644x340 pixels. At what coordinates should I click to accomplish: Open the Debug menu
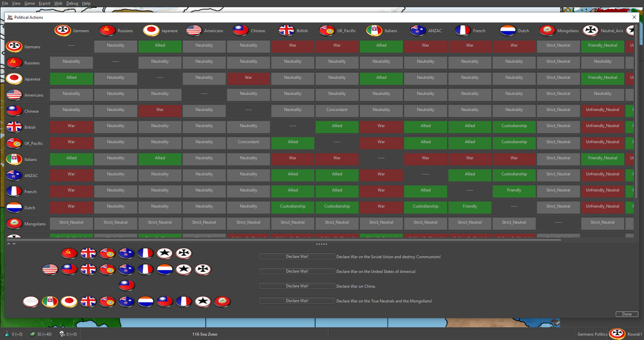(72, 3)
